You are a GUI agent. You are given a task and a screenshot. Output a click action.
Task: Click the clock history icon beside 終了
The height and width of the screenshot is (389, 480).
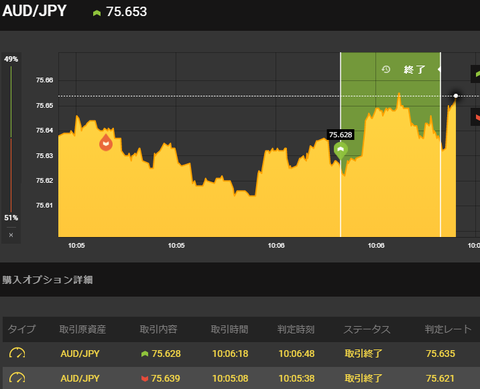(x=386, y=69)
